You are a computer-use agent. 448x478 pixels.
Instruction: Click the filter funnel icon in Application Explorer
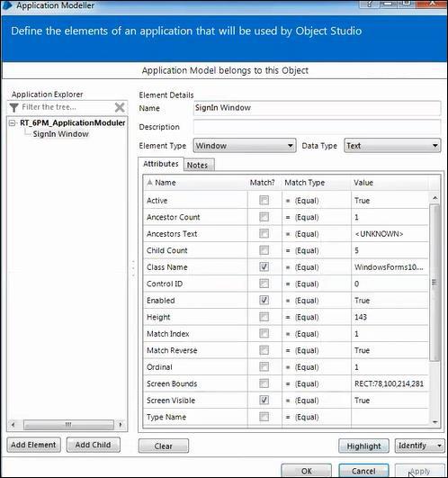tap(14, 108)
